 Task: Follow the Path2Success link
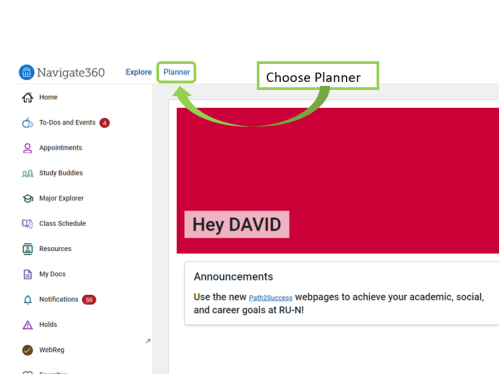point(271,298)
